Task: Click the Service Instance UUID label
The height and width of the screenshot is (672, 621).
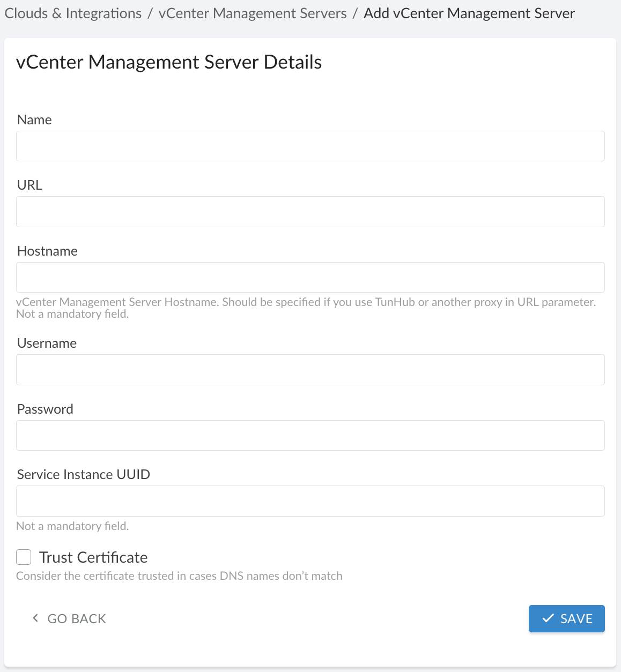Action: point(83,474)
